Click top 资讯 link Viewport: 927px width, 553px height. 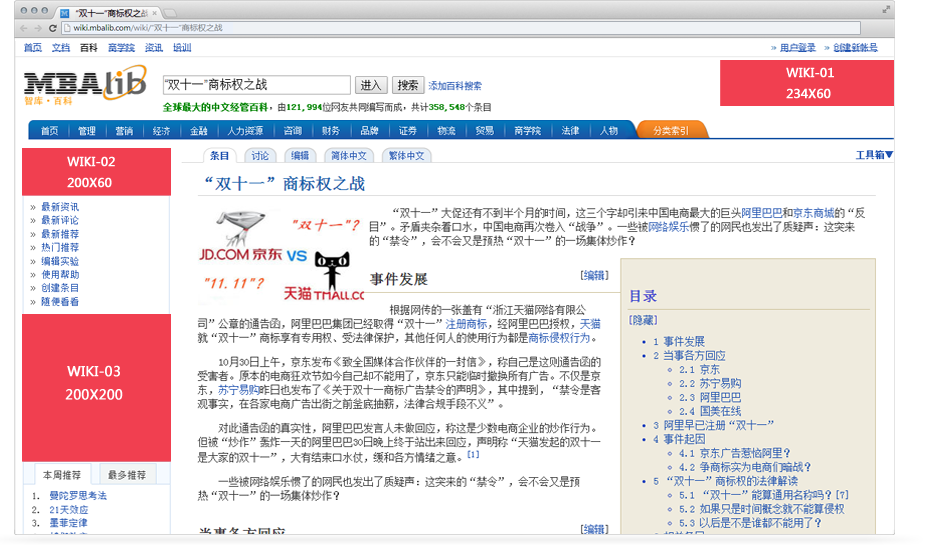click(154, 48)
